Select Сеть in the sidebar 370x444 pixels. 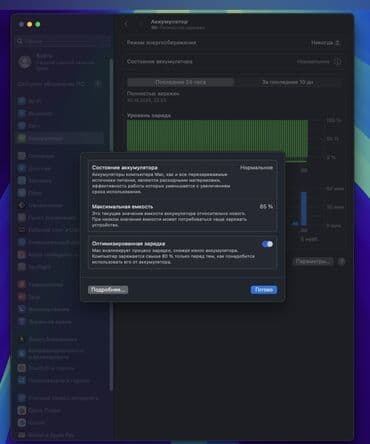click(60, 126)
